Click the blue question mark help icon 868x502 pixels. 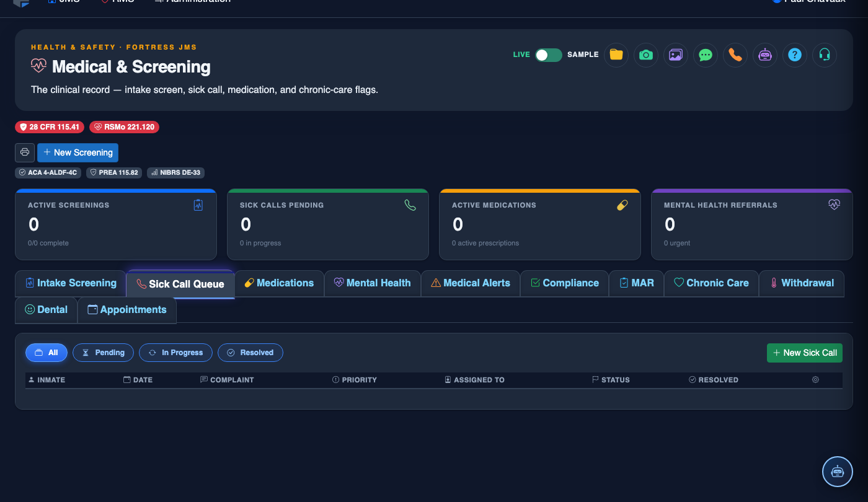(x=795, y=55)
